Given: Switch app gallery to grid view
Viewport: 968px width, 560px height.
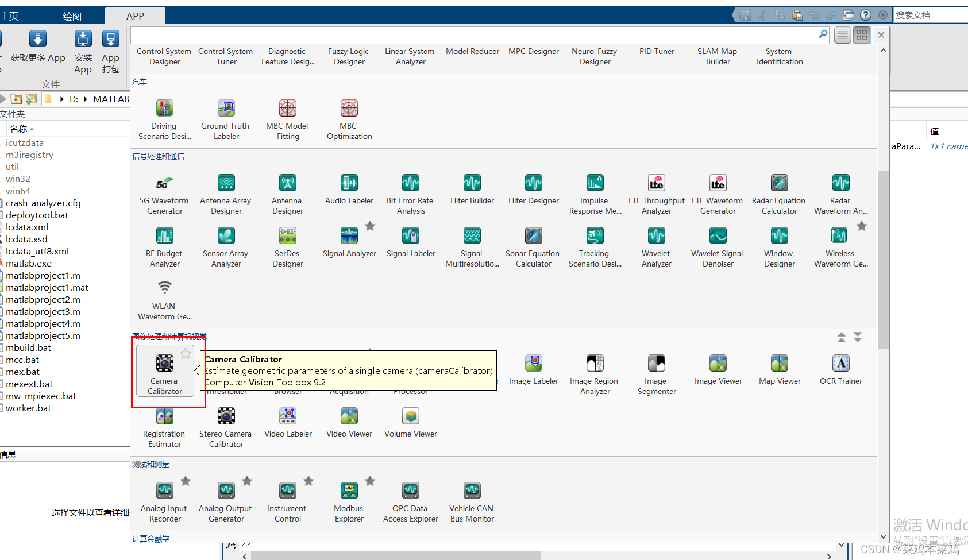Looking at the screenshot, I should [x=862, y=35].
